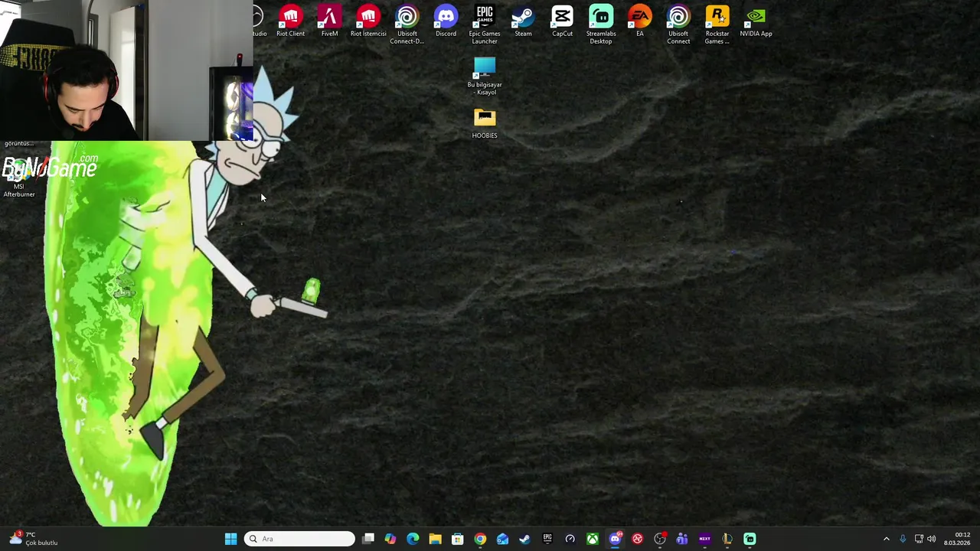Screen dimensions: 980x551
Task: Open the clock showing 00:12
Action: click(x=957, y=539)
